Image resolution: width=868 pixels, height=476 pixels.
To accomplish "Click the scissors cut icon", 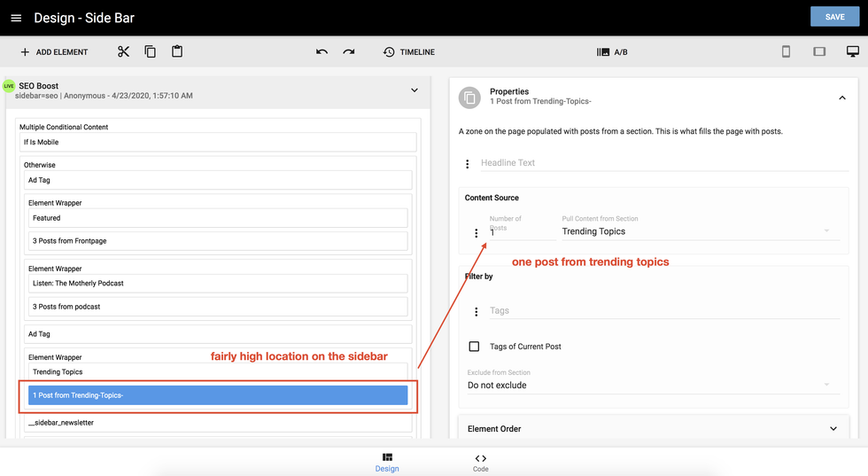I will coord(123,51).
